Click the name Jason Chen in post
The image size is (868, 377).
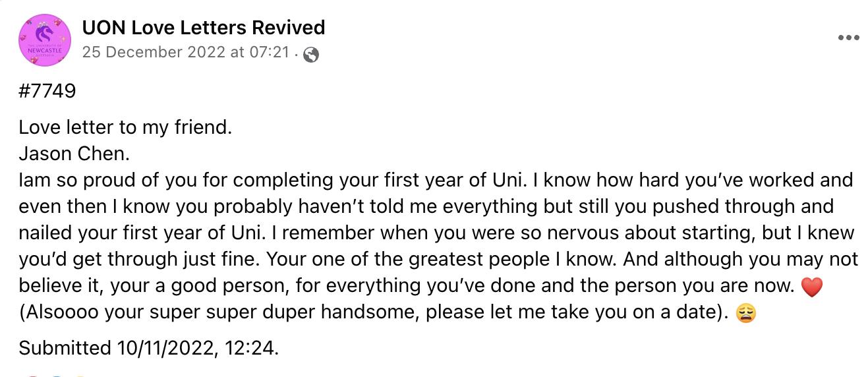point(74,154)
